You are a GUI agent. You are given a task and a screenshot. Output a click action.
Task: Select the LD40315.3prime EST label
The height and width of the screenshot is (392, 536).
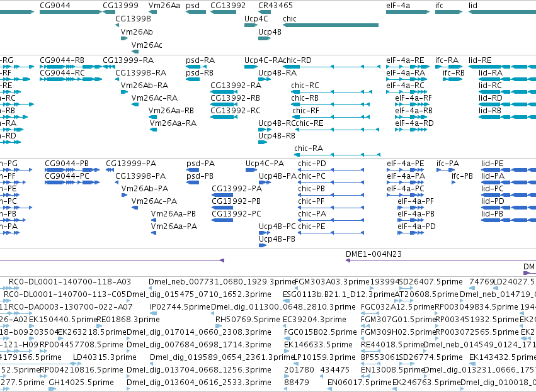point(105,357)
